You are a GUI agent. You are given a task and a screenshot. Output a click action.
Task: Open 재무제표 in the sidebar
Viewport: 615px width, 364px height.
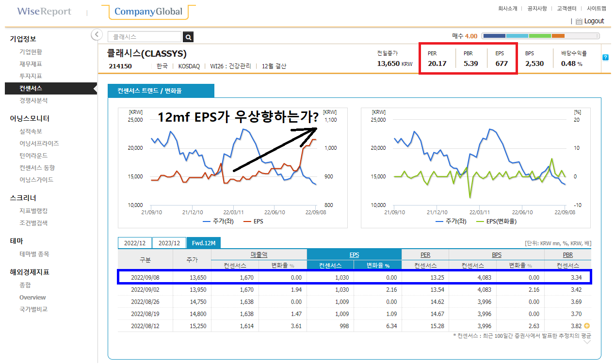point(31,64)
